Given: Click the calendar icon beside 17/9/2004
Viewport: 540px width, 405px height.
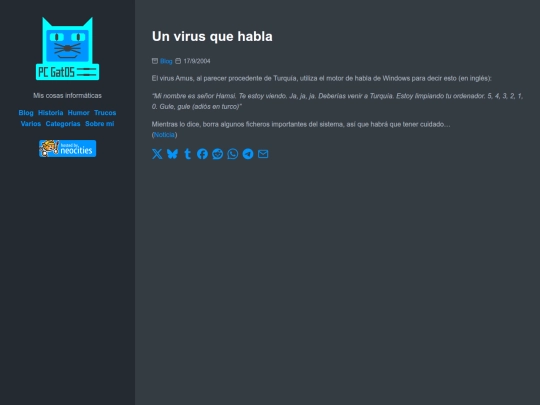Looking at the screenshot, I should tap(178, 61).
